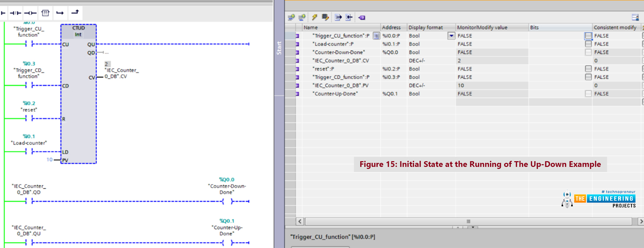The height and width of the screenshot is (248, 644).
Task: Click the IEC_Counter_0_DB.QD contact label
Action: coord(29,189)
